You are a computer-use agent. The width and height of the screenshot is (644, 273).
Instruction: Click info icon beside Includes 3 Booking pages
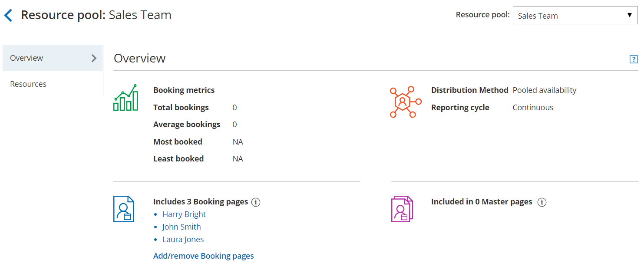pos(256,202)
